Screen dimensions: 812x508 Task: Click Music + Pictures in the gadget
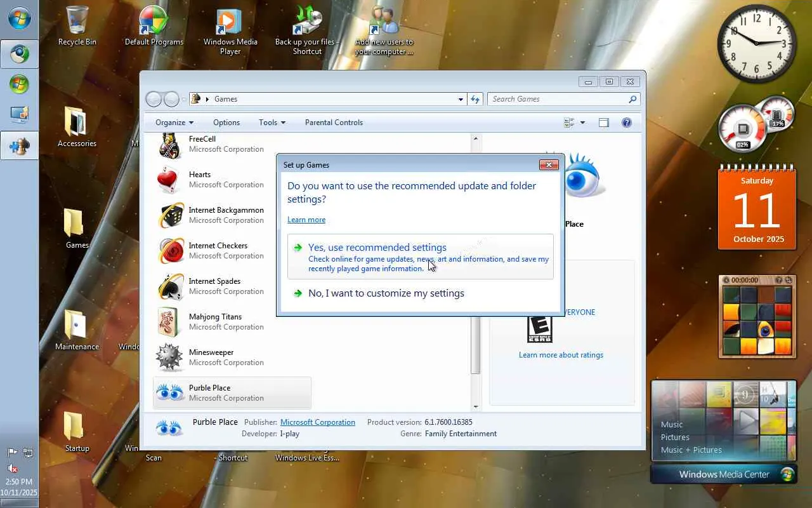pos(691,450)
